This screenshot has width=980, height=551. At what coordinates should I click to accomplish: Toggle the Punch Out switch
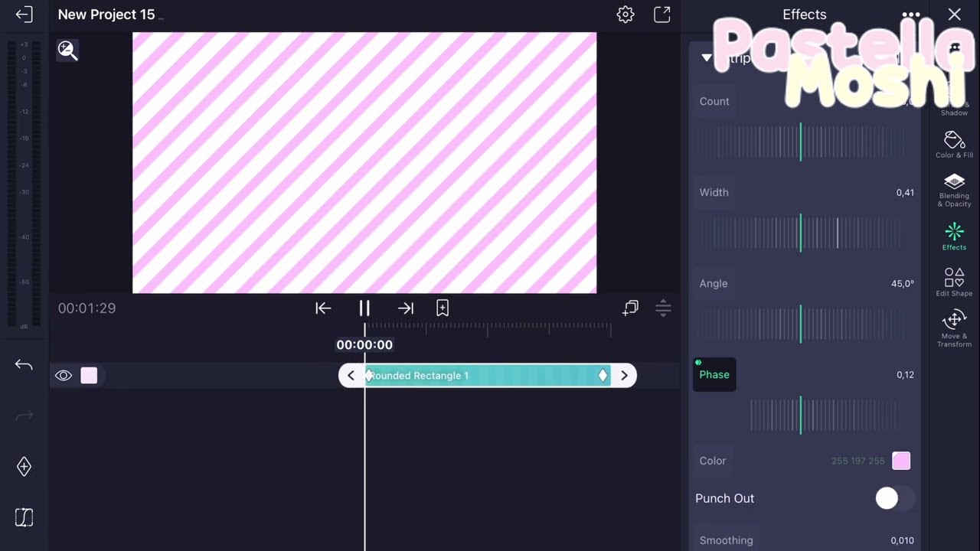tap(894, 498)
